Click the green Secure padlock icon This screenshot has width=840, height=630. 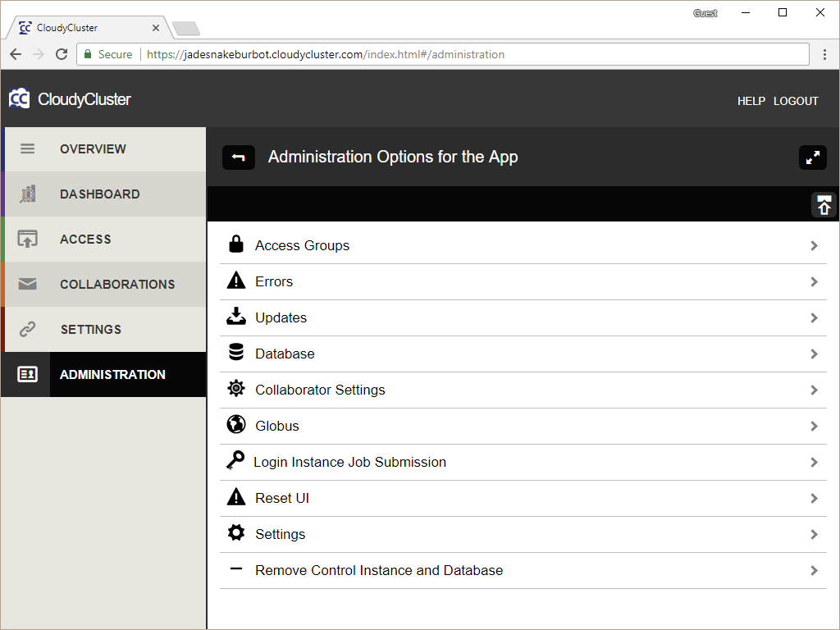point(88,54)
